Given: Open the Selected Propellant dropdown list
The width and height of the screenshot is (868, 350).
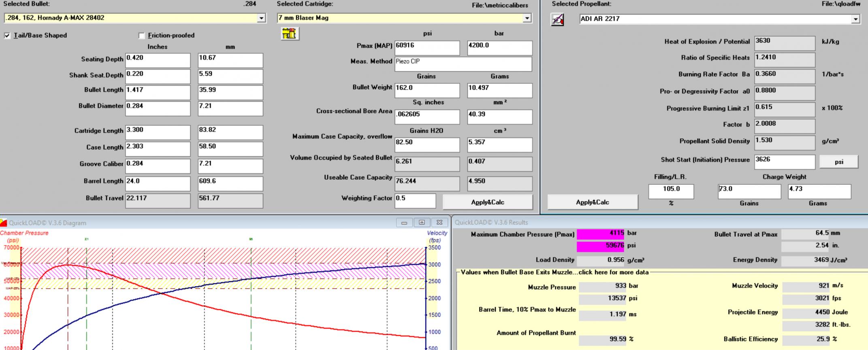Looking at the screenshot, I should tap(855, 19).
